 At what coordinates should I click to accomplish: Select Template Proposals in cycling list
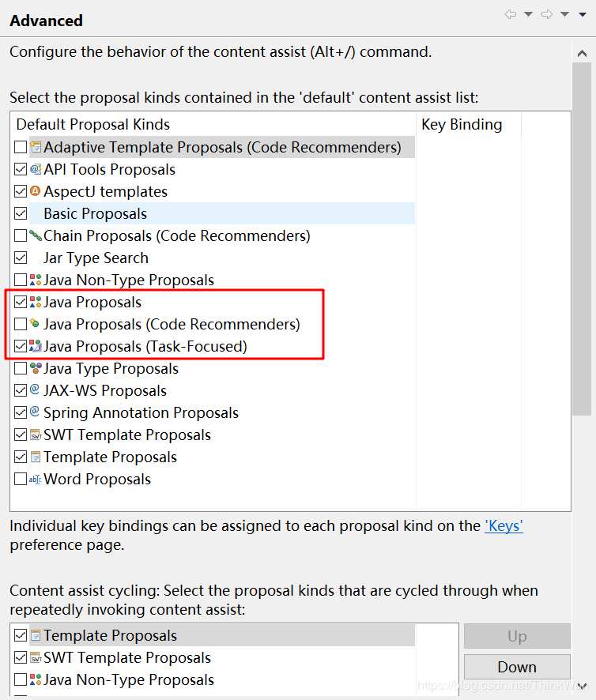(222, 635)
